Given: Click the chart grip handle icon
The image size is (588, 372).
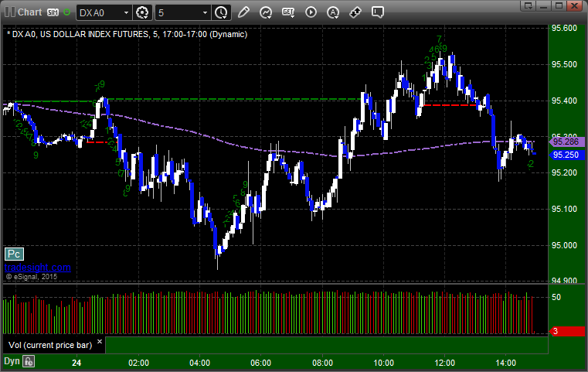Looking at the screenshot, I should tap(9, 12).
